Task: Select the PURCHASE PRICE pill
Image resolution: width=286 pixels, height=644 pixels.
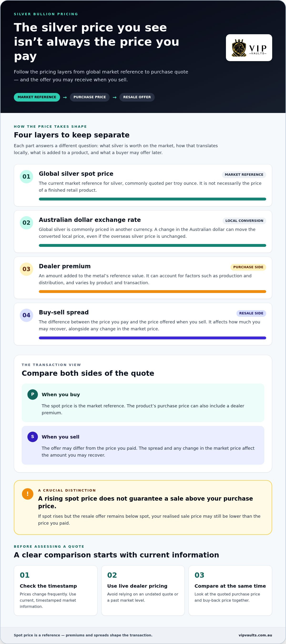Action: click(90, 97)
